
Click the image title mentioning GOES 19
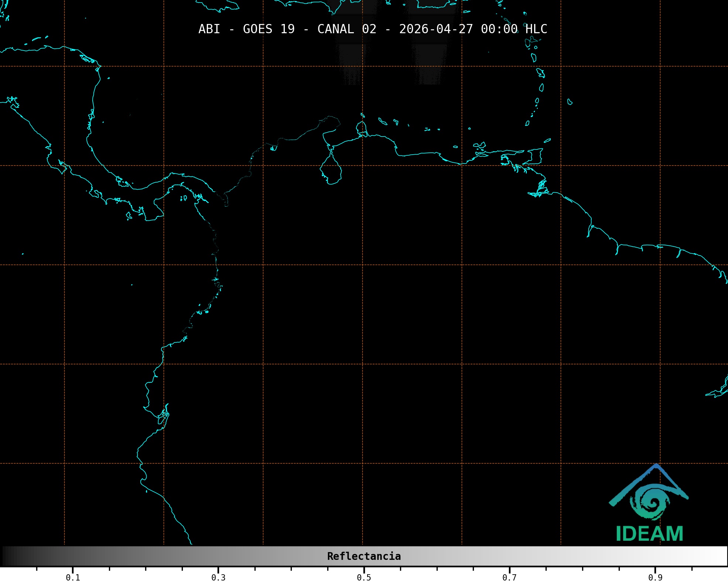(x=372, y=29)
